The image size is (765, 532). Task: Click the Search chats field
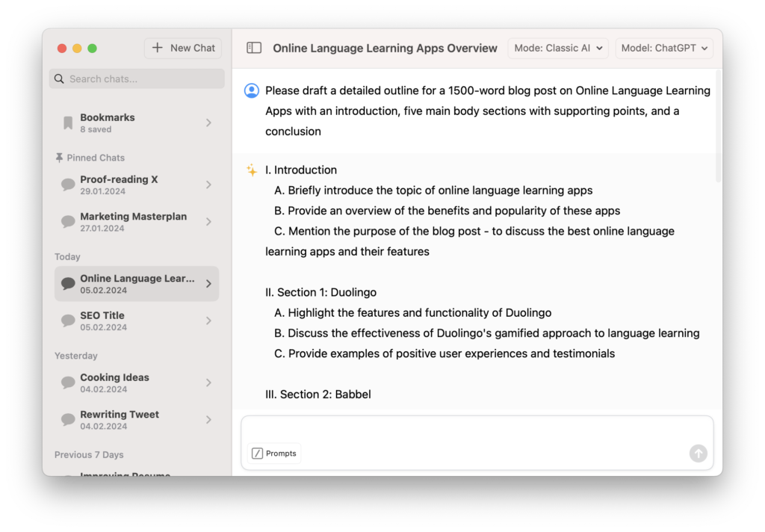137,78
